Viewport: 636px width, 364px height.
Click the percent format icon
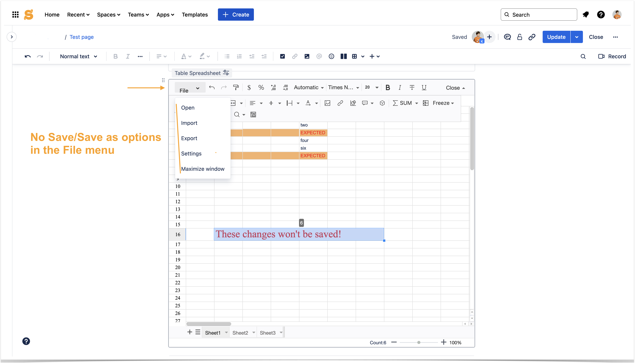click(x=261, y=88)
